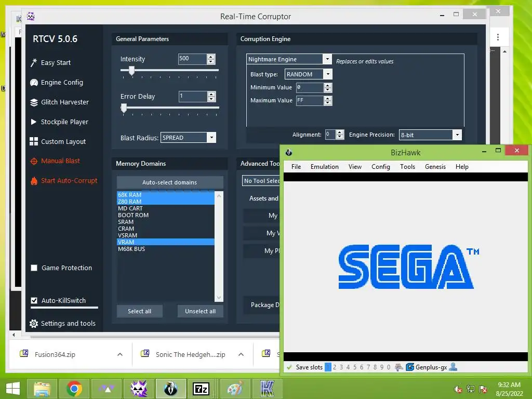Click the controller icon in BizHawk status bar
Screen dimensions: 532x399
point(399,367)
